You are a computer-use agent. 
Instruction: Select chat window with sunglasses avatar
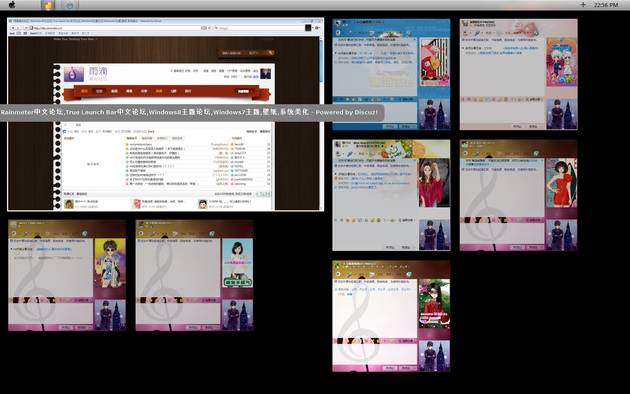pos(67,276)
